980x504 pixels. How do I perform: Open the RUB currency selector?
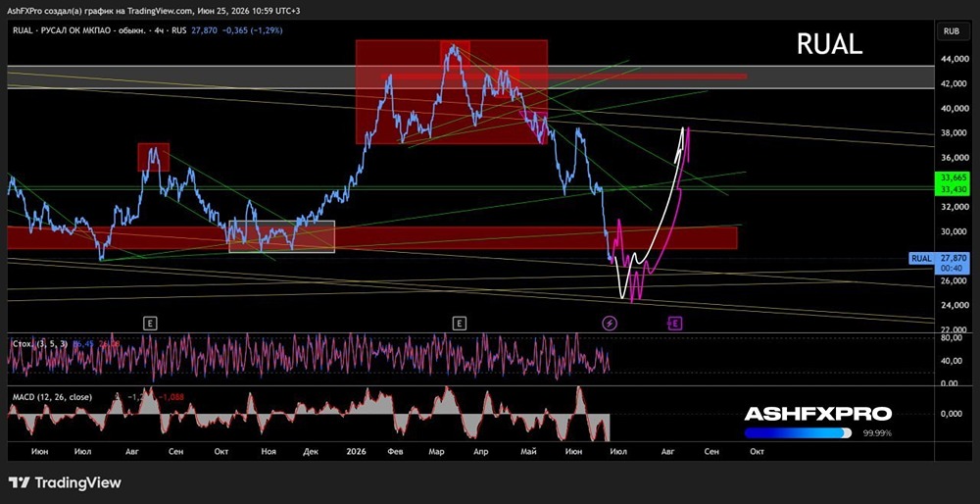pyautogui.click(x=952, y=30)
